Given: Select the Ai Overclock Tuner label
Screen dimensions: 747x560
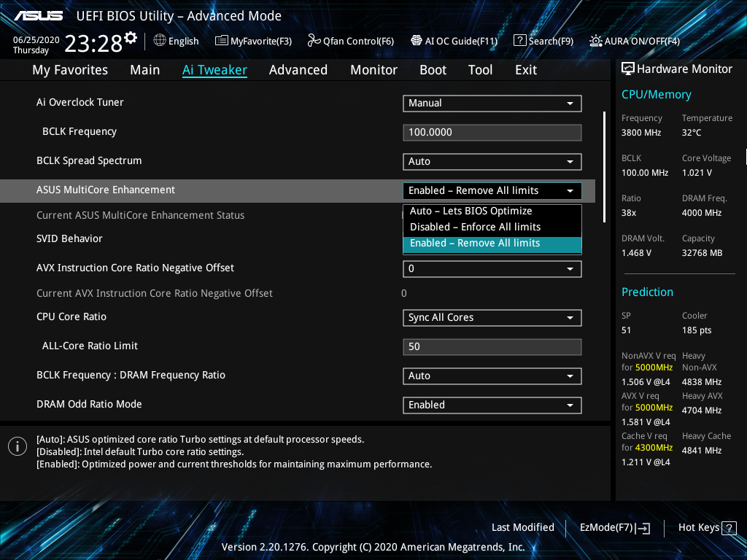Looking at the screenshot, I should (80, 102).
